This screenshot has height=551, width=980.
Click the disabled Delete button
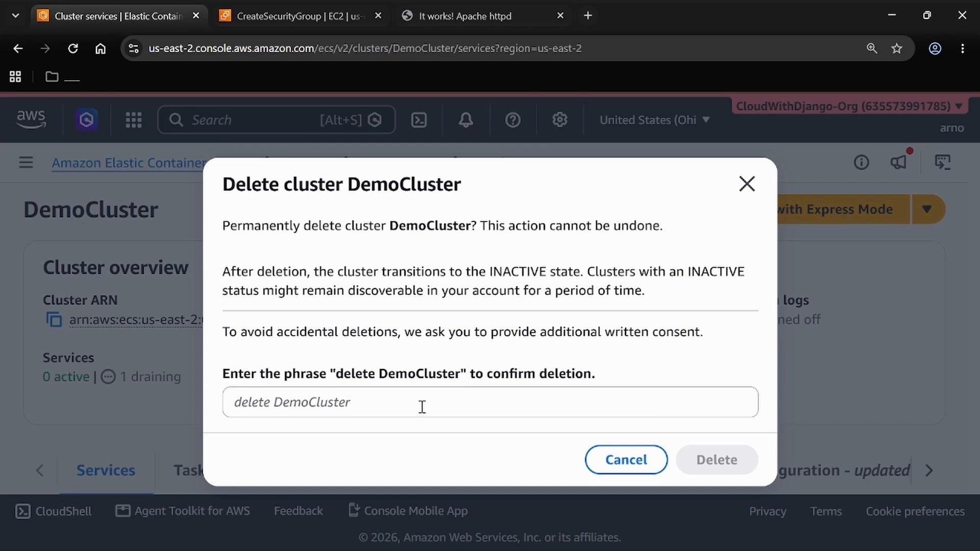coord(717,460)
